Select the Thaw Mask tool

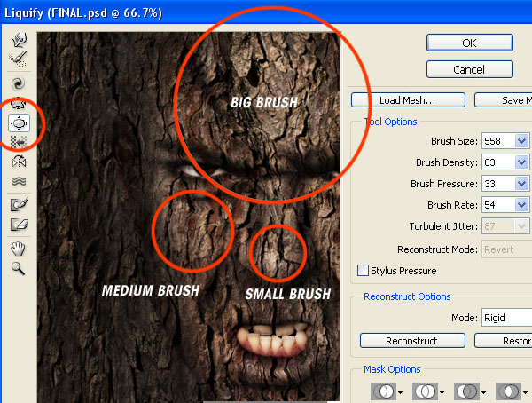[17, 225]
